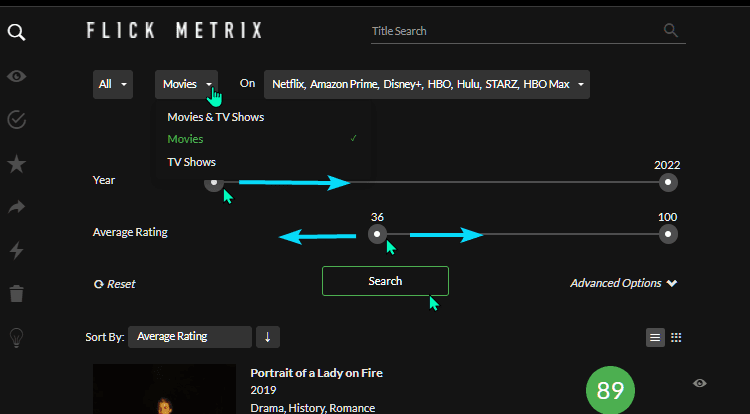Viewport: 750px width, 414px height.
Task: Select Movies & TV Shows option
Action: coord(215,117)
